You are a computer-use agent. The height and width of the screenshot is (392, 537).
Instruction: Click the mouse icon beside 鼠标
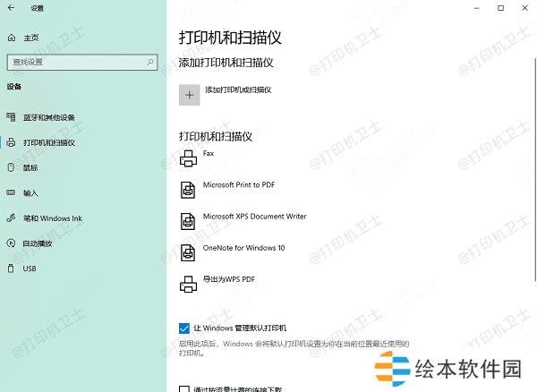(11, 167)
